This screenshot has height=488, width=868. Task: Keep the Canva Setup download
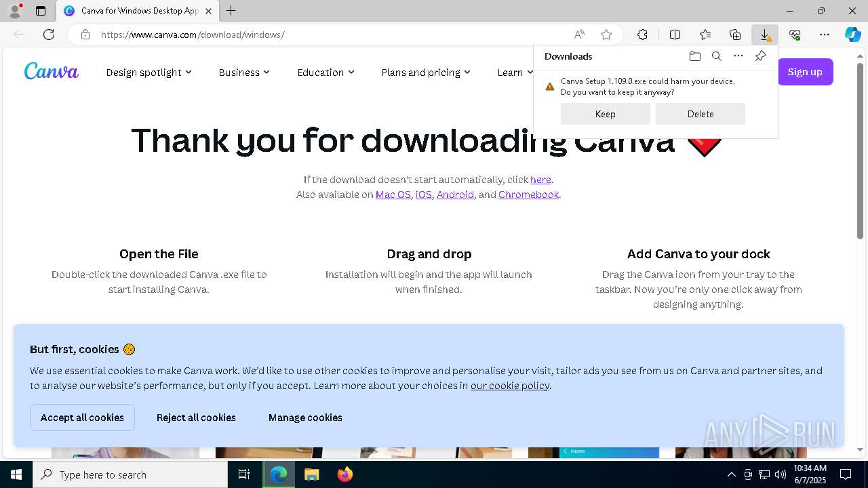point(606,114)
